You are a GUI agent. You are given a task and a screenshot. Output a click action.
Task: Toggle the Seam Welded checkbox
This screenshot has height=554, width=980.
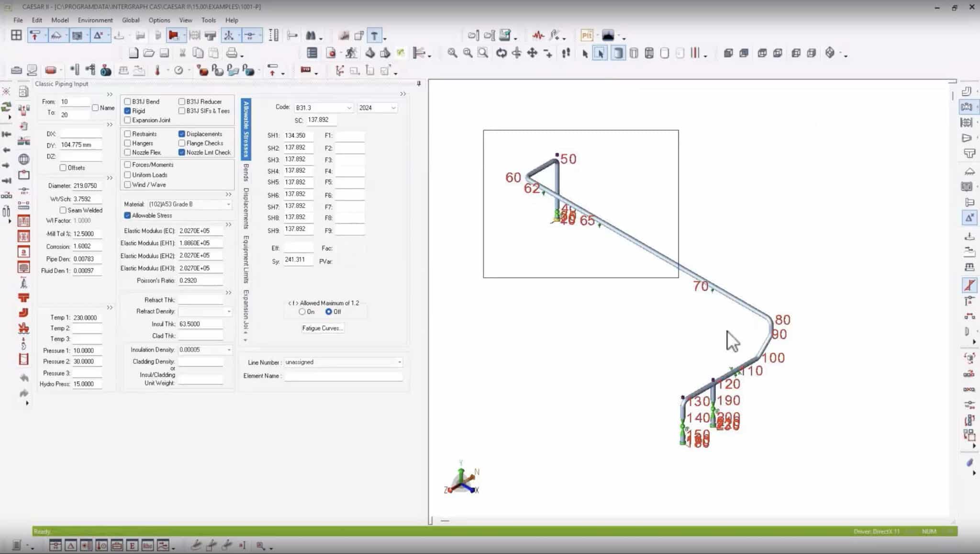click(63, 210)
